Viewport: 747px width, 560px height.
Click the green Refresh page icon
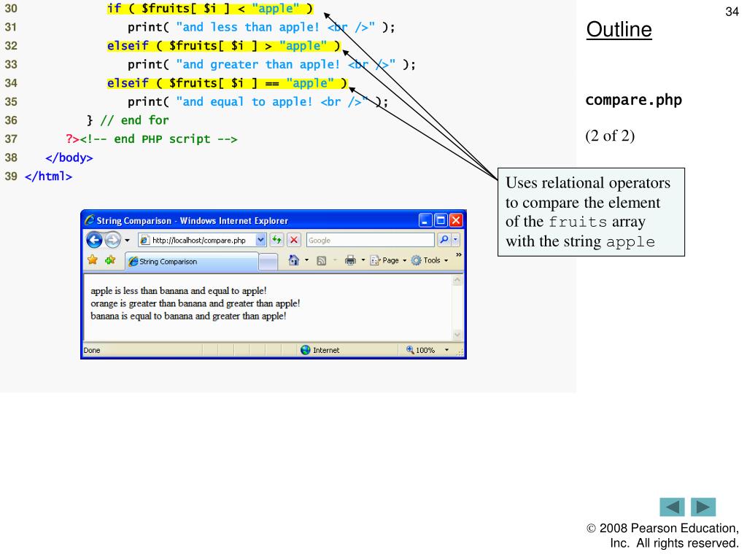[276, 240]
